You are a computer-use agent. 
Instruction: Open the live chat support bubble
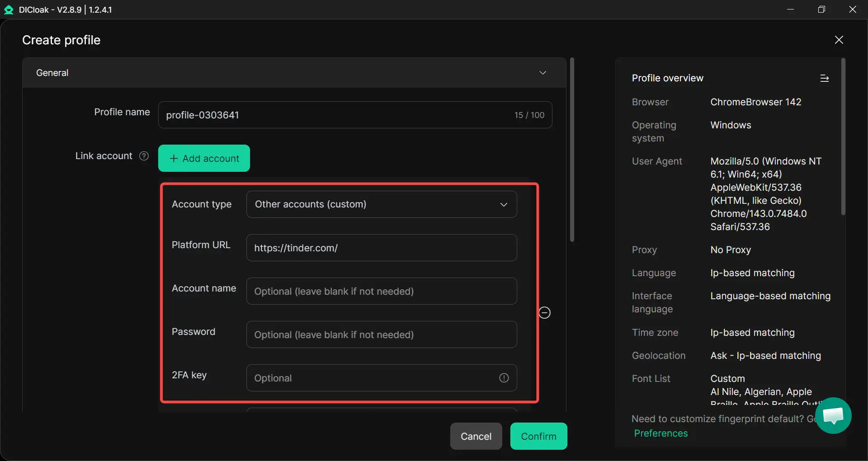pyautogui.click(x=833, y=415)
